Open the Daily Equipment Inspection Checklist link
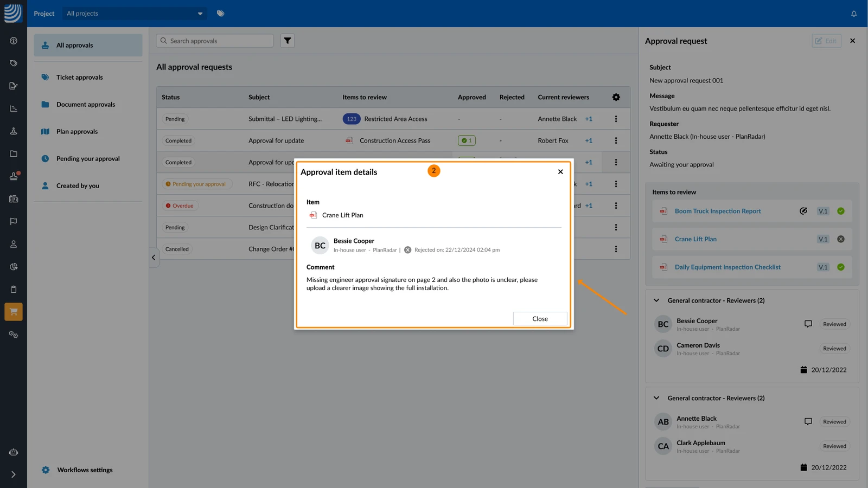 (x=727, y=267)
